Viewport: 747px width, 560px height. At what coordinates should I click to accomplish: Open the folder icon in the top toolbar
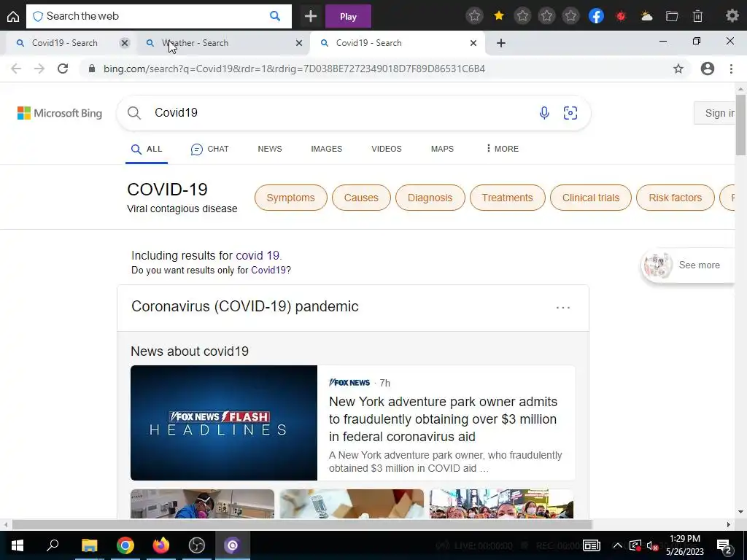click(x=672, y=16)
